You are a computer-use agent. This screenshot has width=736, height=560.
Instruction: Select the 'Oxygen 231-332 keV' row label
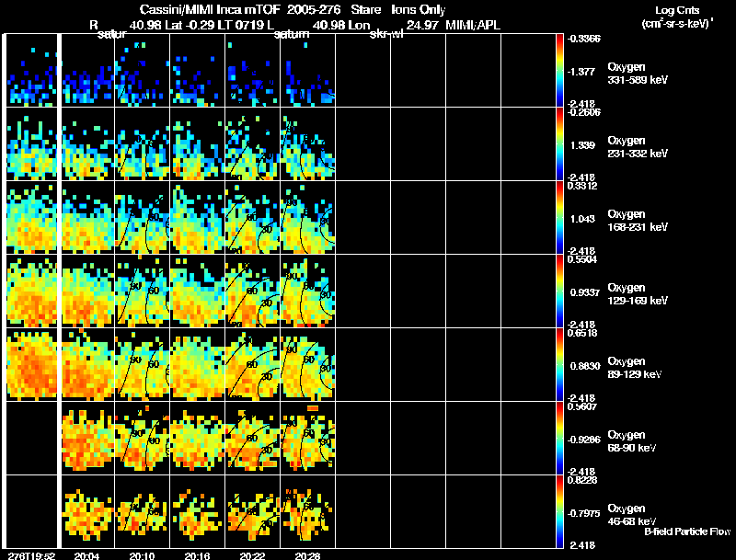[638, 147]
